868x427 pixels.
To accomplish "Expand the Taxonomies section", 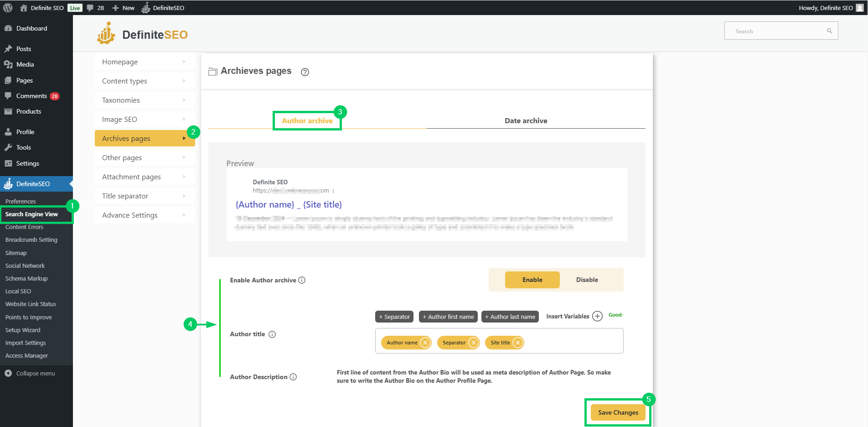I will [145, 100].
